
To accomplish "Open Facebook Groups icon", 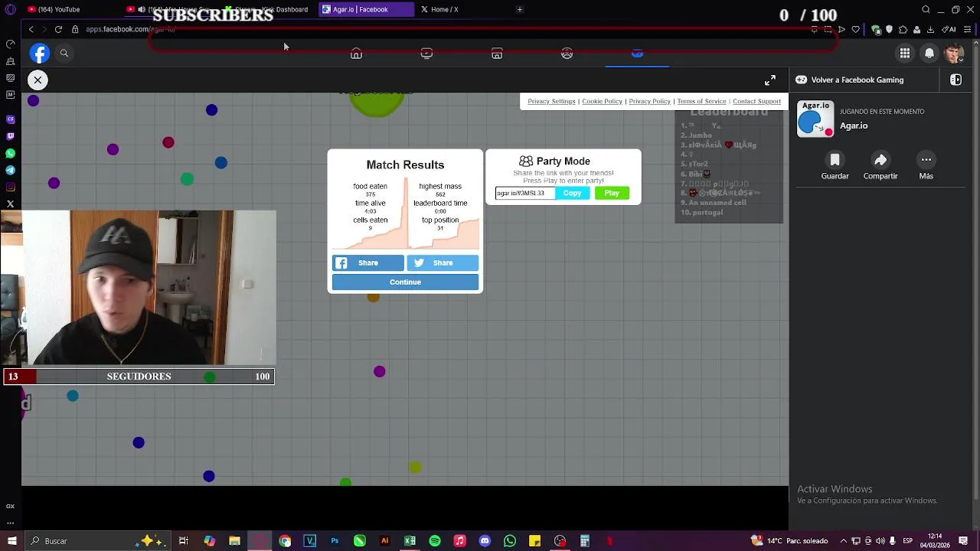I will tap(567, 54).
